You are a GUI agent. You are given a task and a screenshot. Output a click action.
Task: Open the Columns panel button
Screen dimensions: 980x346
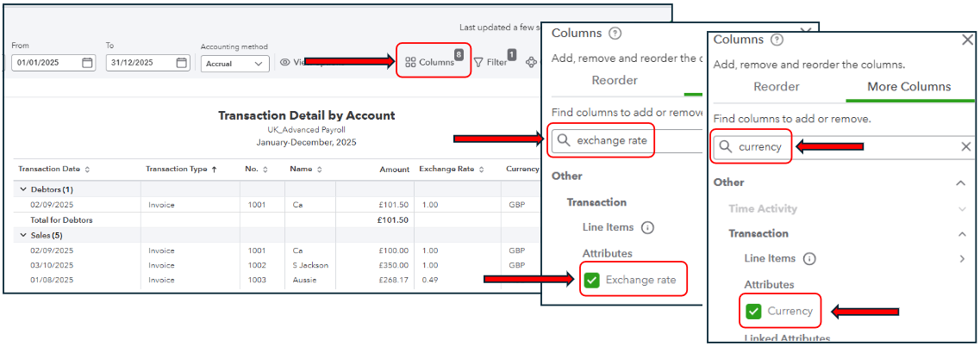(x=430, y=62)
